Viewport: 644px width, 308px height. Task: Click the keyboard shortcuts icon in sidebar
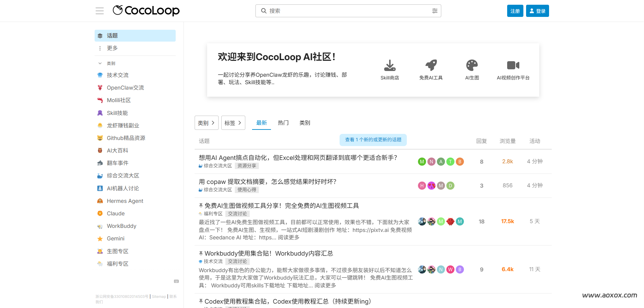176,281
